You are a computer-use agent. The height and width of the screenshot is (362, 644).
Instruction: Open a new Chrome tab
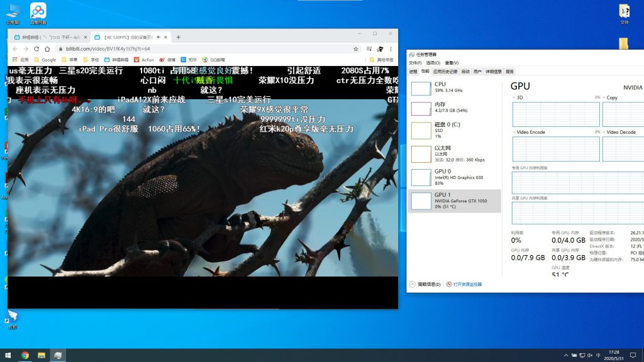[178, 37]
